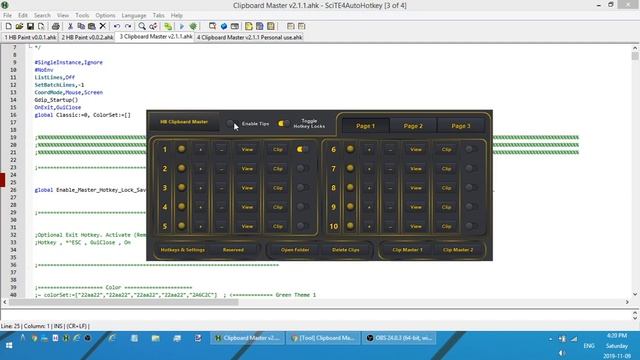Click View button in row 1
Image resolution: width=640 pixels, height=360 pixels.
tap(247, 149)
